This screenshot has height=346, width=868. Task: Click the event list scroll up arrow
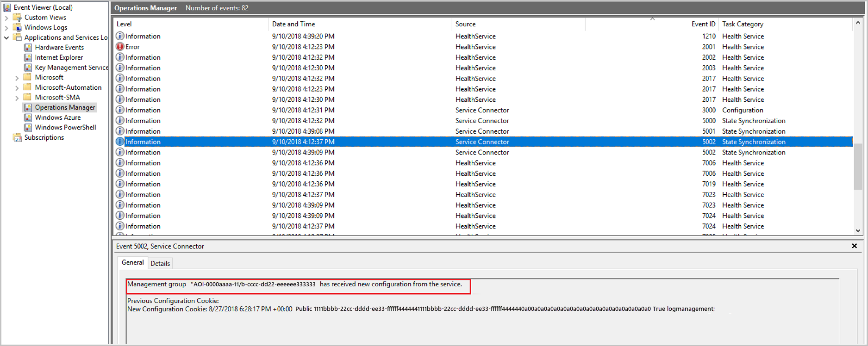point(858,22)
